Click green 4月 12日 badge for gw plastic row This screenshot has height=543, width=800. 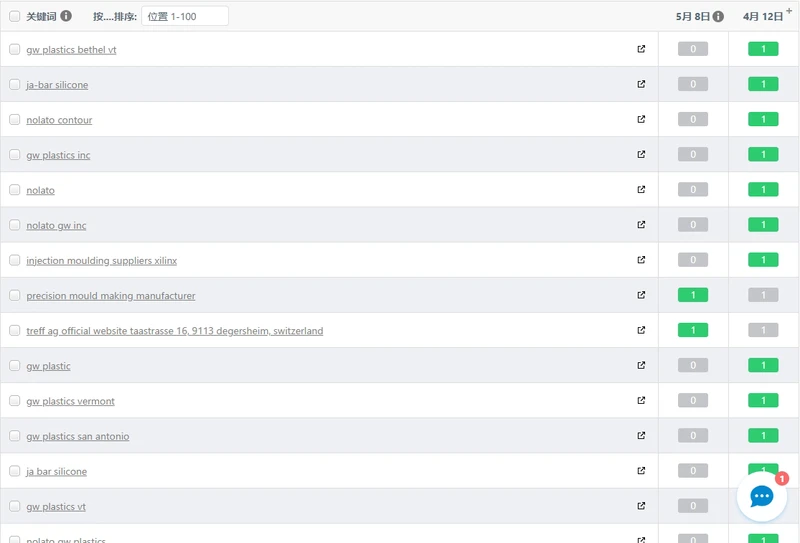(763, 365)
